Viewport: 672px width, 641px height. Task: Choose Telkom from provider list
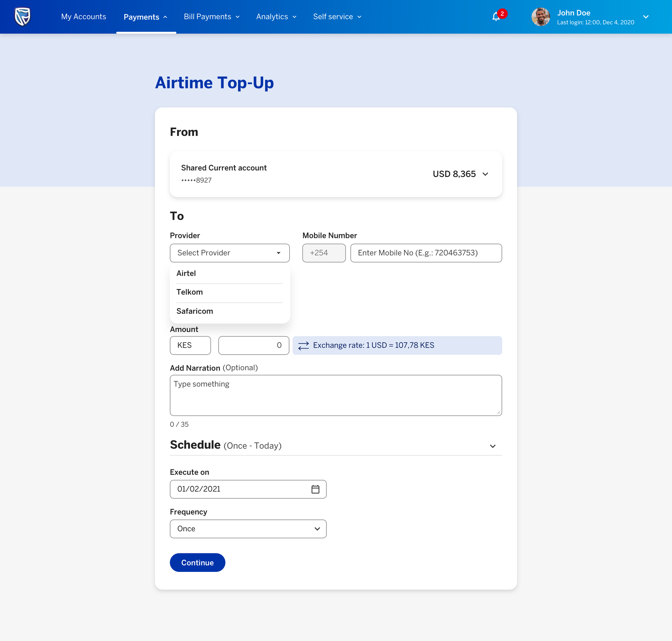coord(190,292)
